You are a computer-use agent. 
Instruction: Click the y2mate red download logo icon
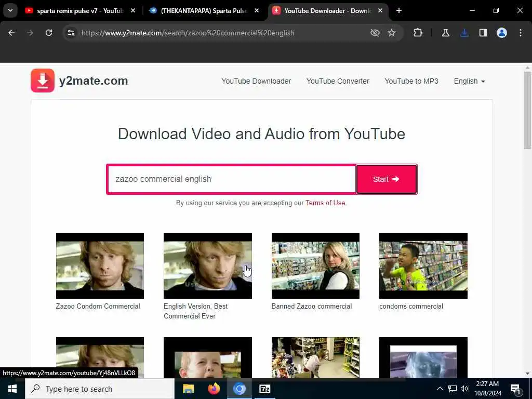pos(43,81)
